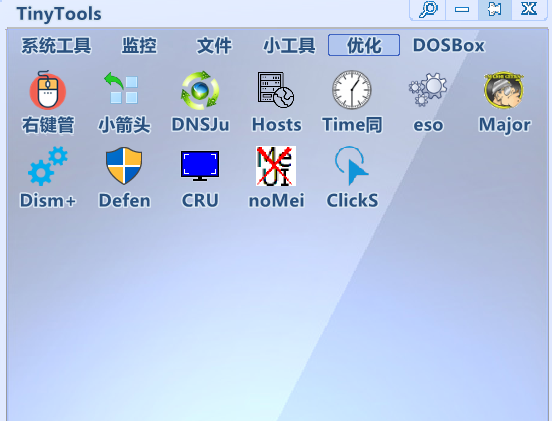Launch the Time同 clock icon
This screenshot has width=552, height=421.
352,90
